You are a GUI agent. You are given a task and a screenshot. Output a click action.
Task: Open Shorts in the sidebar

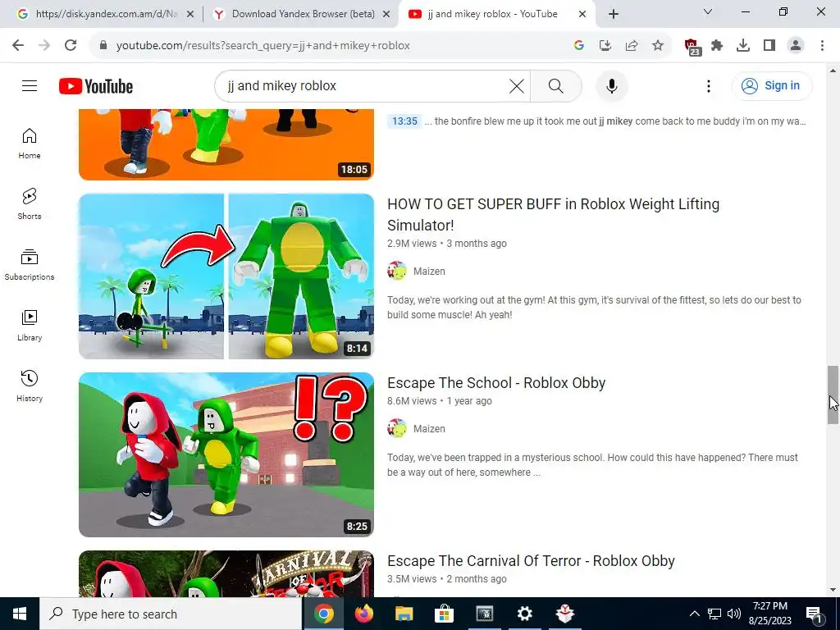[x=30, y=203]
